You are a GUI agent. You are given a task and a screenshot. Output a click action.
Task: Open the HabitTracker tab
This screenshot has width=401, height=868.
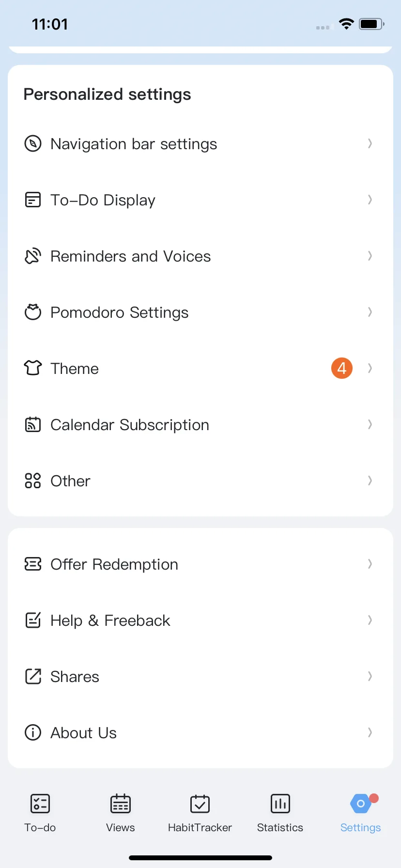pos(200,813)
